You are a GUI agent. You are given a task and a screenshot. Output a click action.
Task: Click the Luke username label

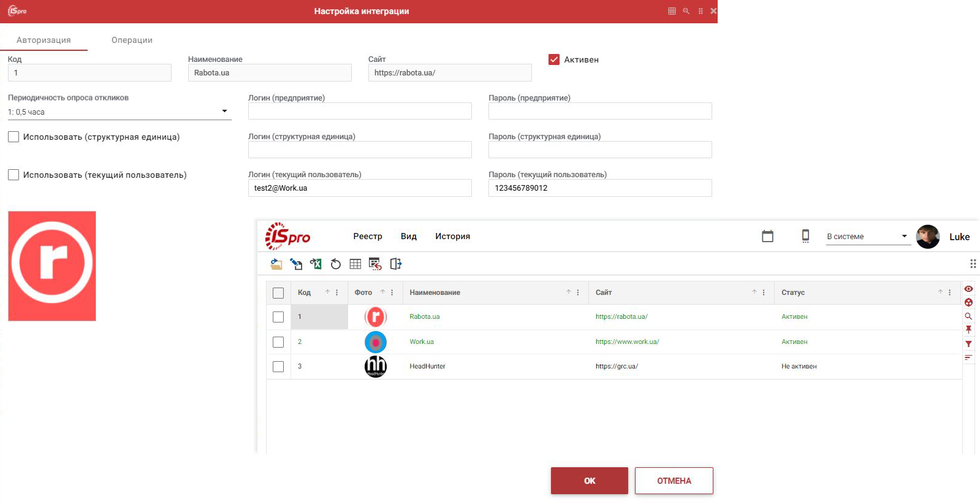pyautogui.click(x=960, y=237)
